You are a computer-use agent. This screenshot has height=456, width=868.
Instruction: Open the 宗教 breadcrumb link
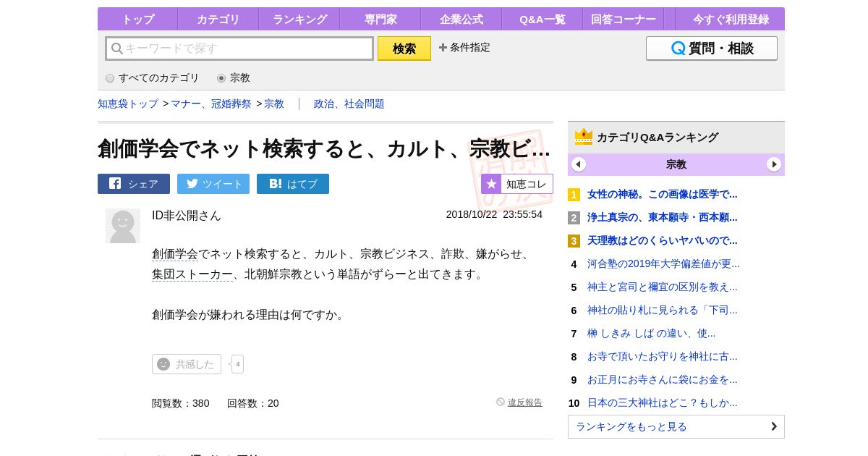(274, 104)
